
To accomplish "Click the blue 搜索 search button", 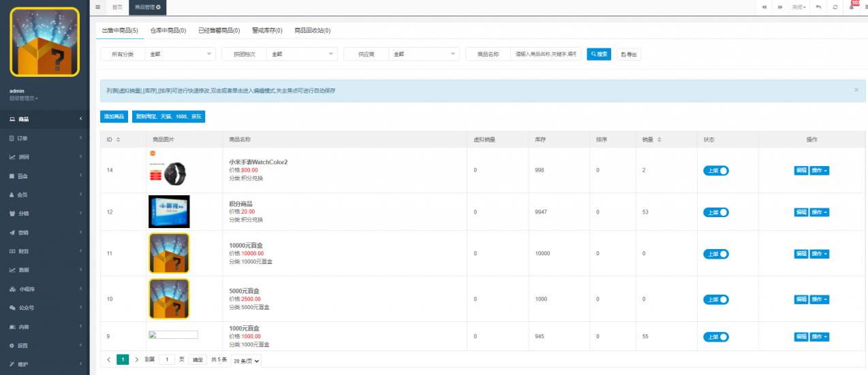I will coord(599,54).
